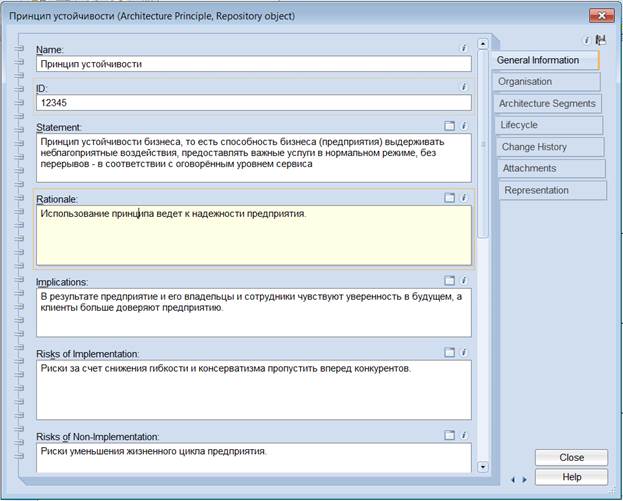
Task: Click the info icon above the tabs
Action: (x=586, y=40)
